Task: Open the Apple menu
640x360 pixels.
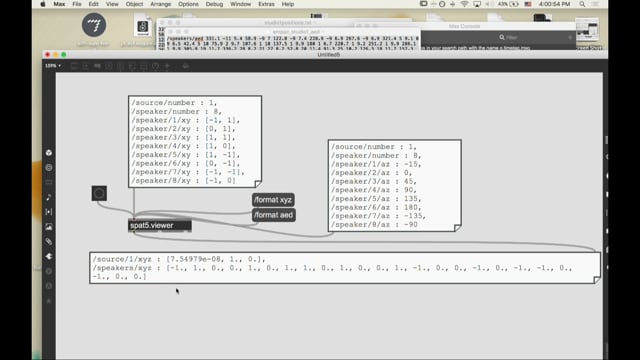Action: (43, 4)
